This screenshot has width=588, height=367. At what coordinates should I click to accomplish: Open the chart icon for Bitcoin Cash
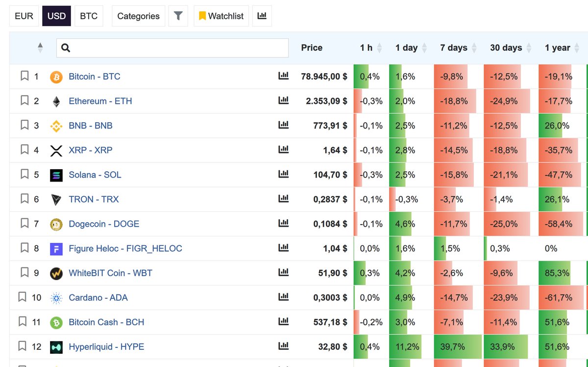click(x=283, y=321)
